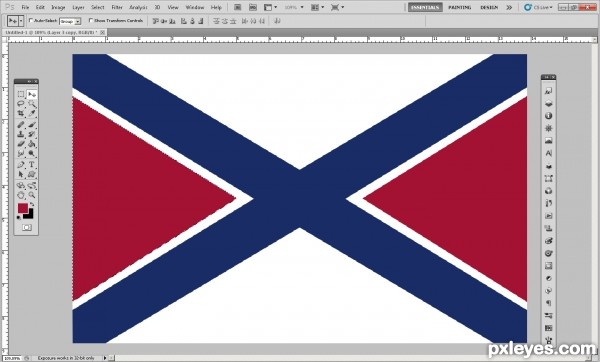
Task: Enable Show Transform Controls checkbox
Action: click(x=91, y=20)
